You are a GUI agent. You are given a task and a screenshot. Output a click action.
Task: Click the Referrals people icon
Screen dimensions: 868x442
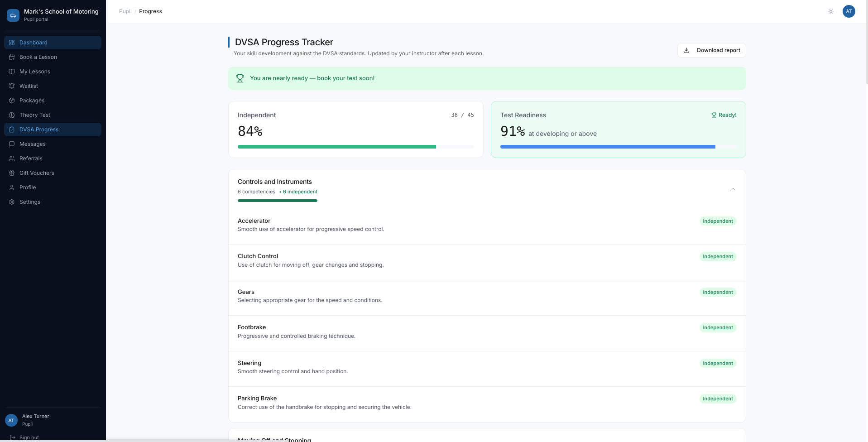[12, 159]
